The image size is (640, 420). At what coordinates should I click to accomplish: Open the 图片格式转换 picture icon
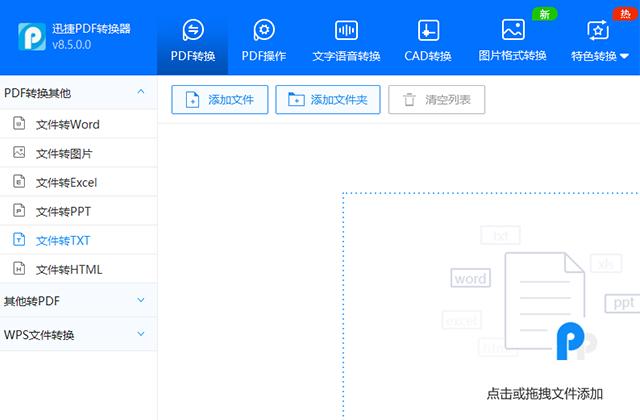[x=513, y=29]
